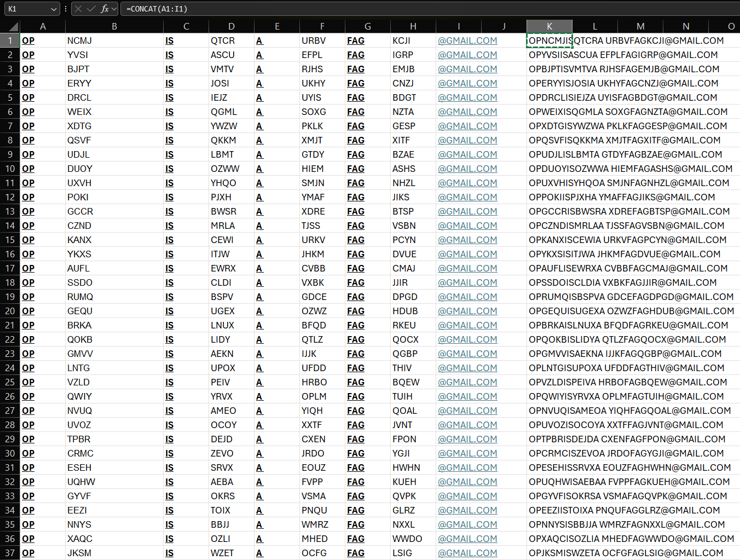Click the FAG cell in row 13
Viewport: 740px width, 560px height.
pos(368,211)
